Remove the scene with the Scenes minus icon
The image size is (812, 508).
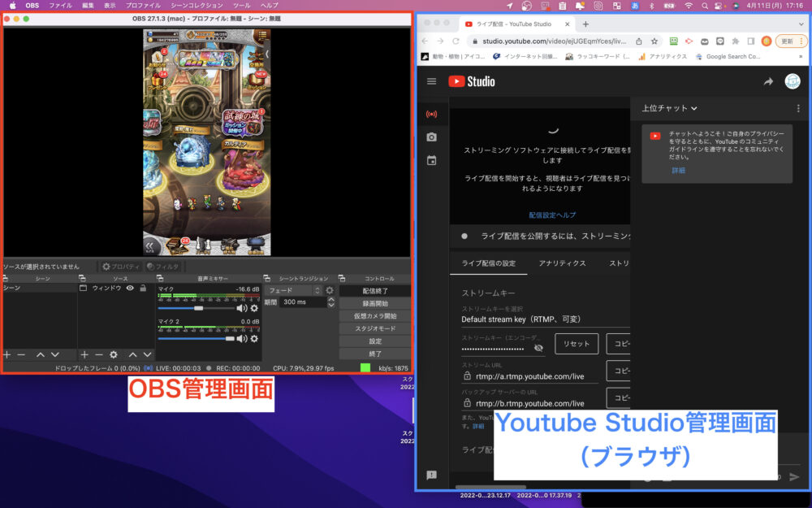click(21, 354)
